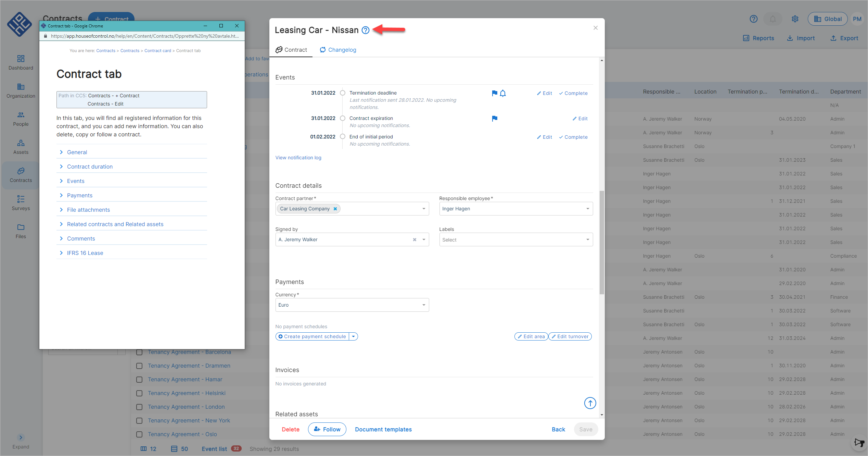This screenshot has width=868, height=456.
Task: Open View notification log link
Action: [298, 158]
